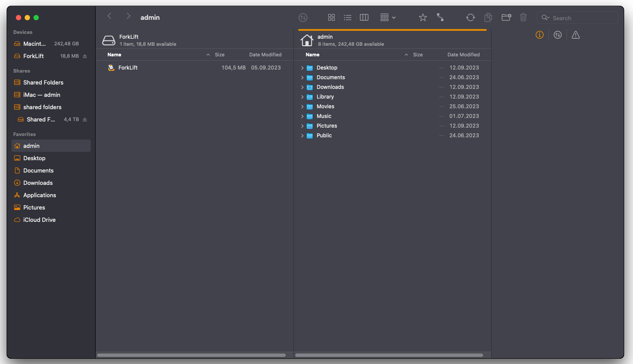Expand the Pictures folder chevron
The height and width of the screenshot is (364, 633).
pos(302,126)
